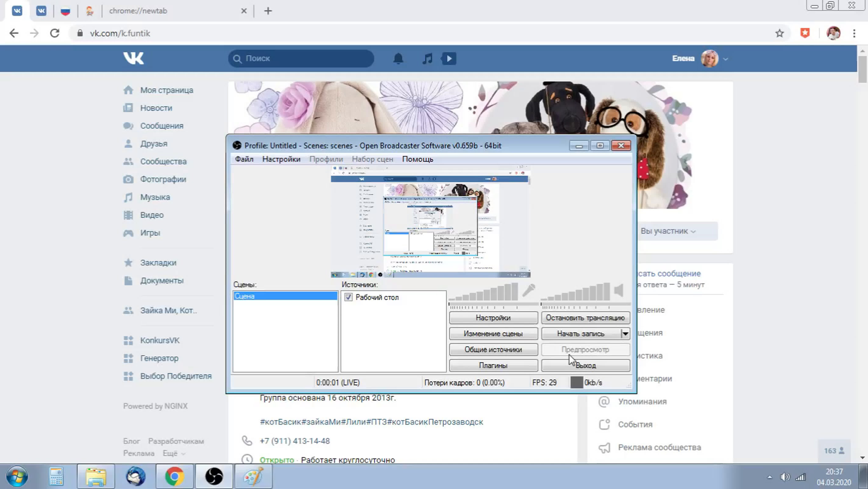Open file explorer folder on taskbar

[96, 476]
